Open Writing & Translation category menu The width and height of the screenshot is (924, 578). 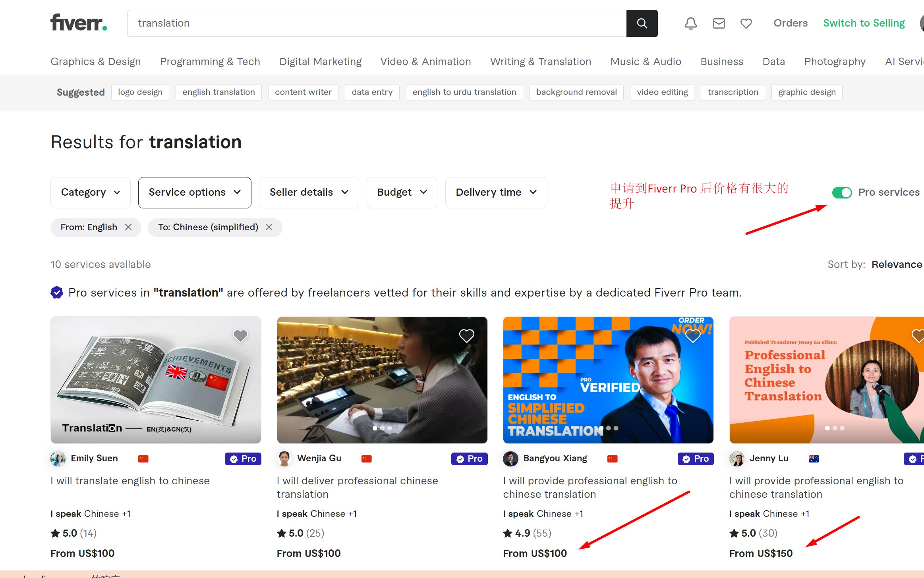click(540, 62)
